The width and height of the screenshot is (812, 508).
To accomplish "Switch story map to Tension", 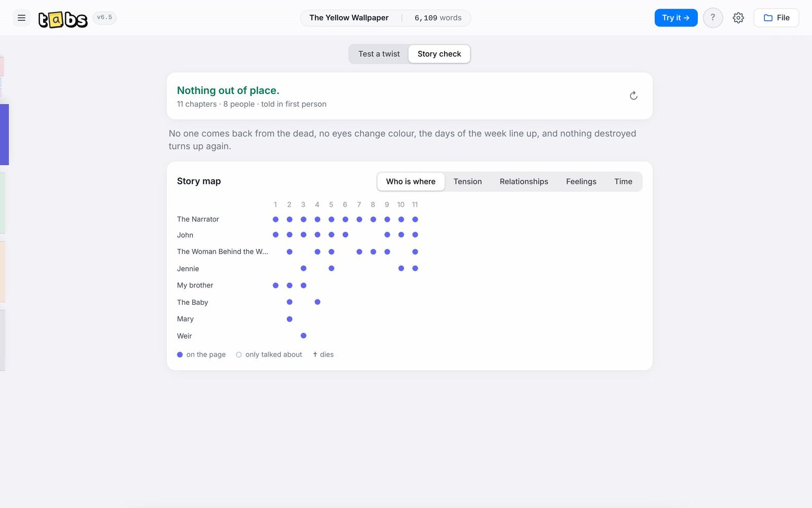I will [x=467, y=181].
